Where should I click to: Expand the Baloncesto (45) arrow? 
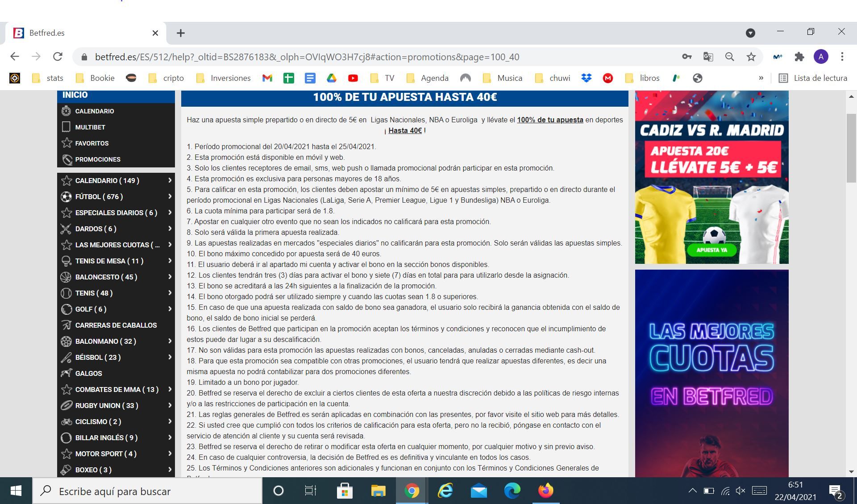tap(170, 277)
